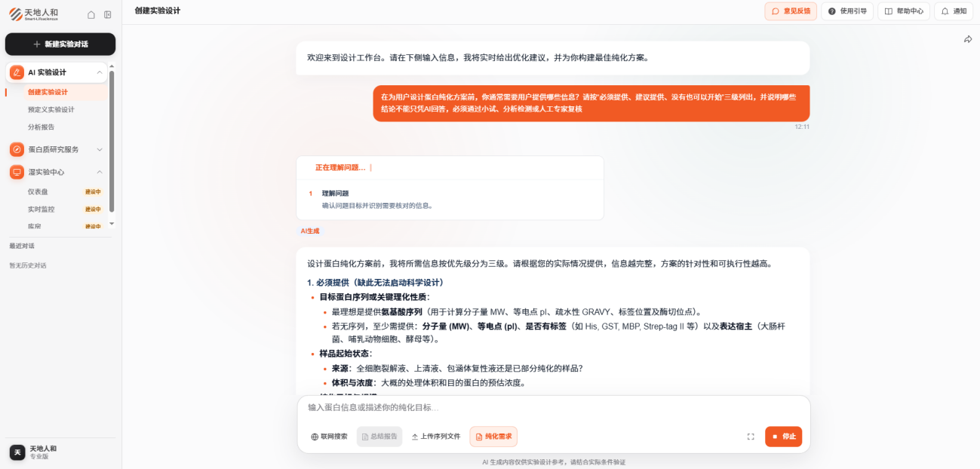
Task: Click 暂无历史对话 text
Action: coord(28,265)
